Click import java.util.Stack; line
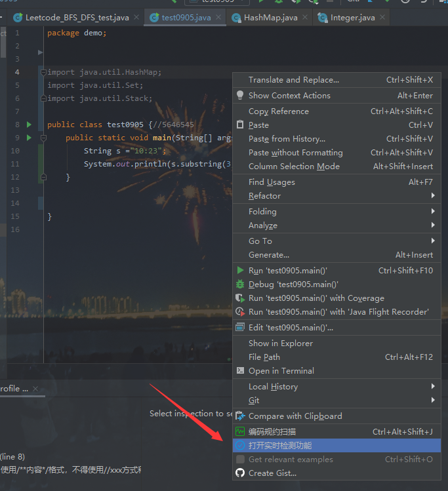 tap(100, 98)
